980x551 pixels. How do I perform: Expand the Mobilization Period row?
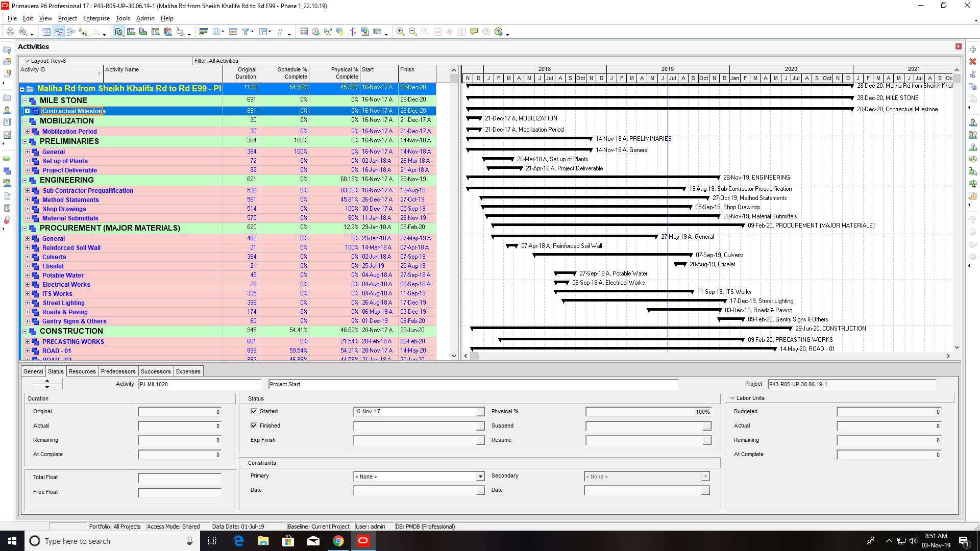pyautogui.click(x=28, y=132)
